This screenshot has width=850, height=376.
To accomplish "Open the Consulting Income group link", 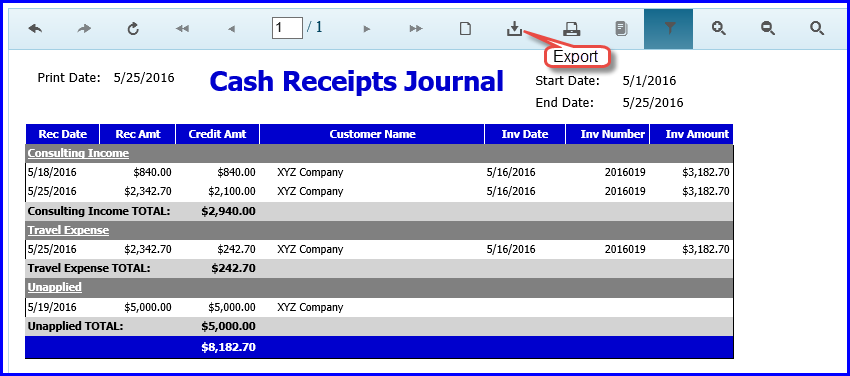I will (x=78, y=153).
